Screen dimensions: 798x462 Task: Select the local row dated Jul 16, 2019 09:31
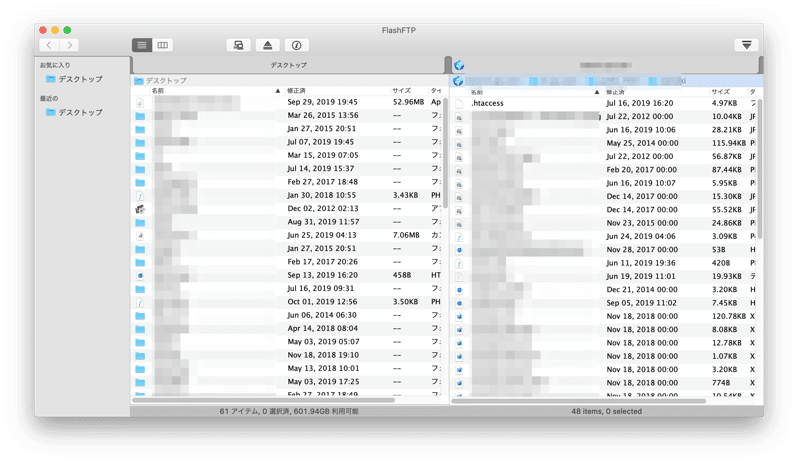pos(288,288)
